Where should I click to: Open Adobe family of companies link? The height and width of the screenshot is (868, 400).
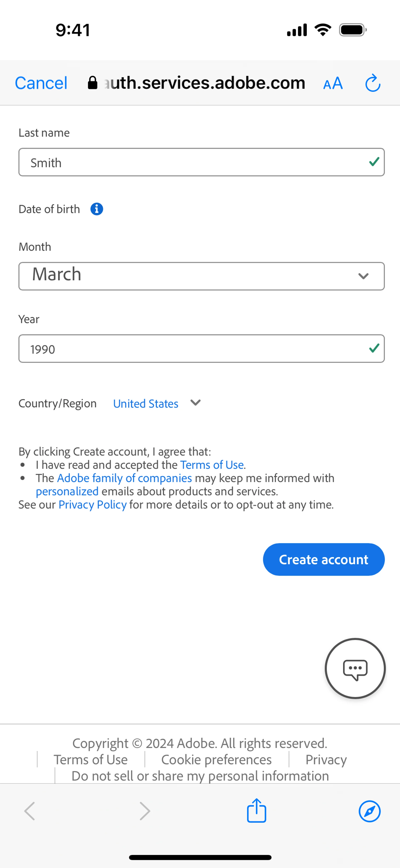[x=124, y=478]
